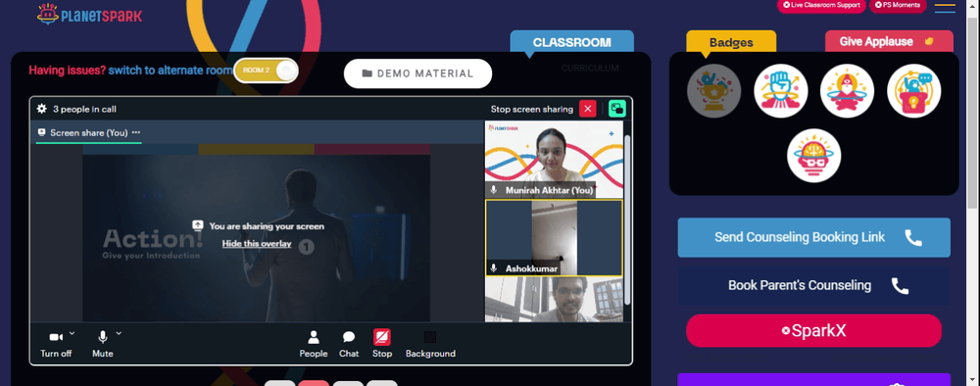The width and height of the screenshot is (980, 386).
Task: Click Book Parent's Counseling button
Action: point(813,285)
